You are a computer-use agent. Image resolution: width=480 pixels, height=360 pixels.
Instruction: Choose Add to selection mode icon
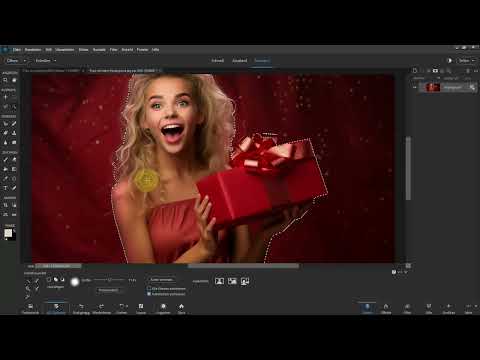(x=56, y=280)
